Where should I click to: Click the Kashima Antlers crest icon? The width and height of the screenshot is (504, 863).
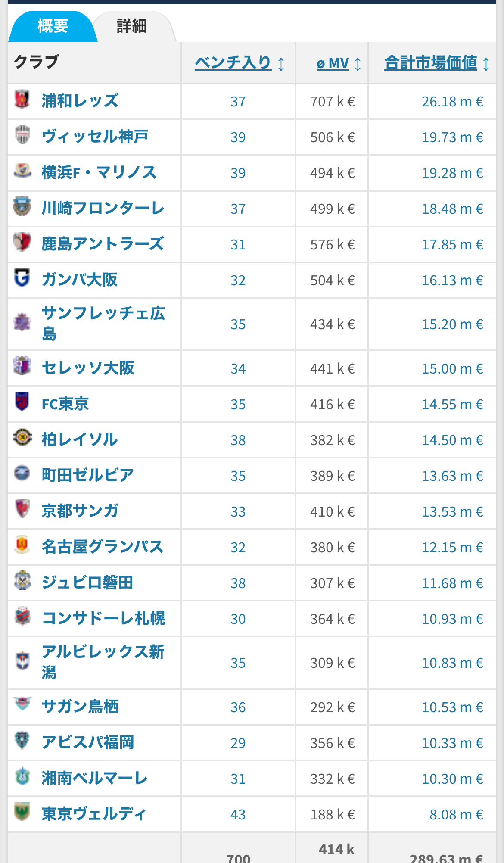[22, 242]
